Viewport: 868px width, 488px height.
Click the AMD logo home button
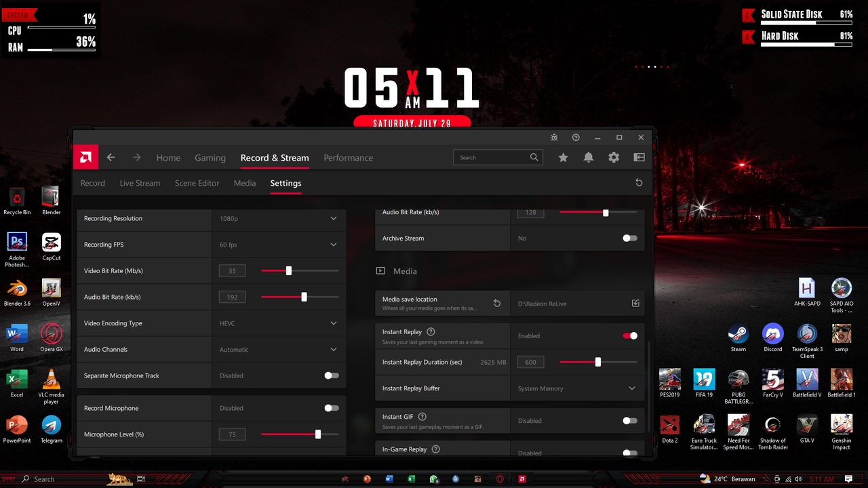(86, 157)
